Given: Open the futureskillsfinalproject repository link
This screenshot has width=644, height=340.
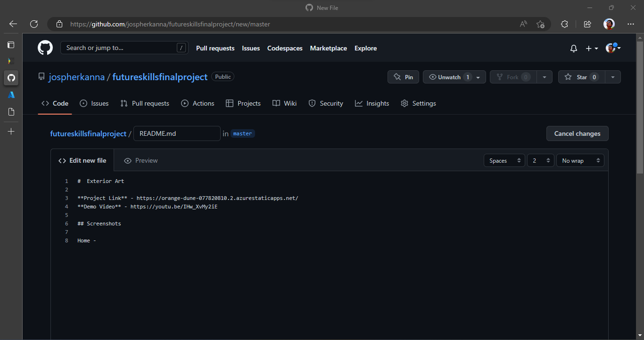Looking at the screenshot, I should click(x=88, y=133).
